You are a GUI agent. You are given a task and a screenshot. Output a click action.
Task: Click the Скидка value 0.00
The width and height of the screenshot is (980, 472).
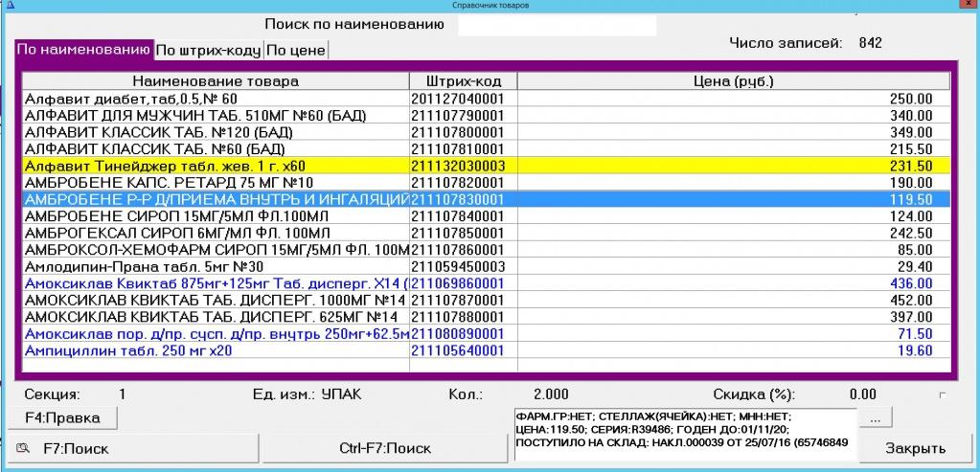pyautogui.click(x=863, y=394)
